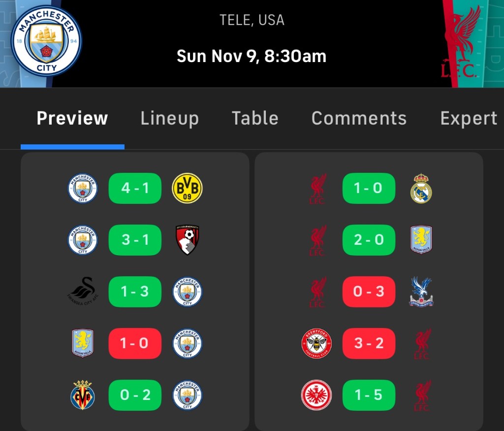Tap the Brentford bee logo
This screenshot has height=431, width=504.
tap(316, 343)
